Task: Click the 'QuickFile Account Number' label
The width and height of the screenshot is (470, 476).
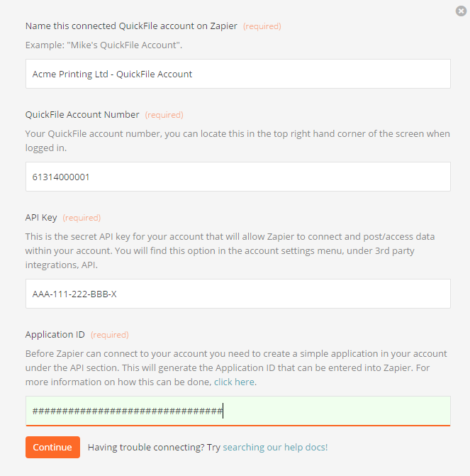Action: click(82, 114)
